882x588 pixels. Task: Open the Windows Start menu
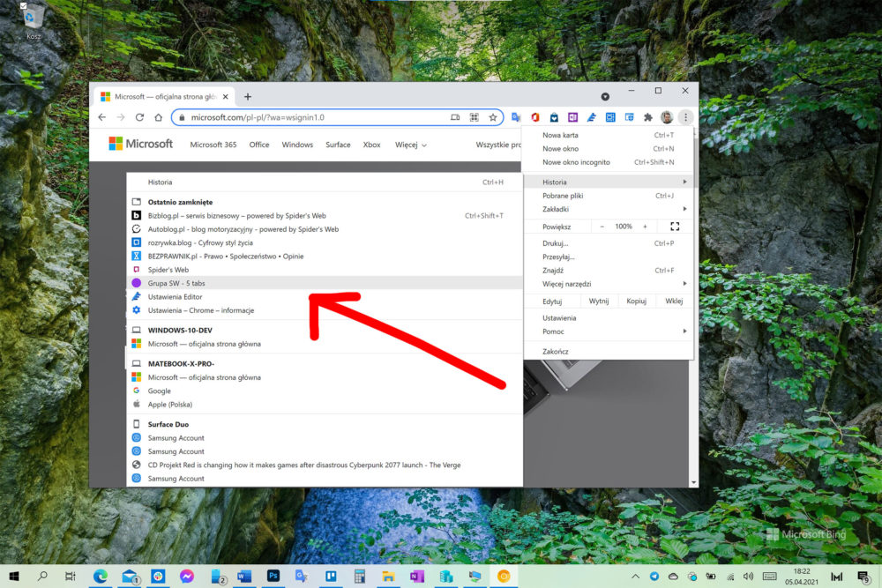pyautogui.click(x=15, y=576)
